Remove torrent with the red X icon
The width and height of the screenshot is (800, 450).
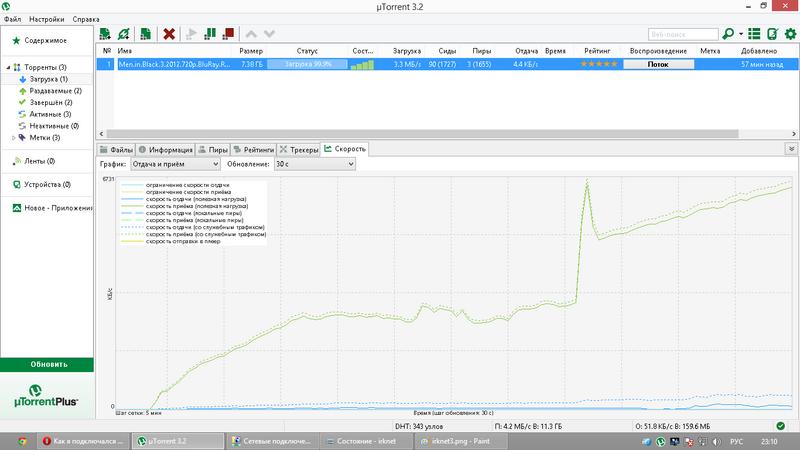pos(169,34)
